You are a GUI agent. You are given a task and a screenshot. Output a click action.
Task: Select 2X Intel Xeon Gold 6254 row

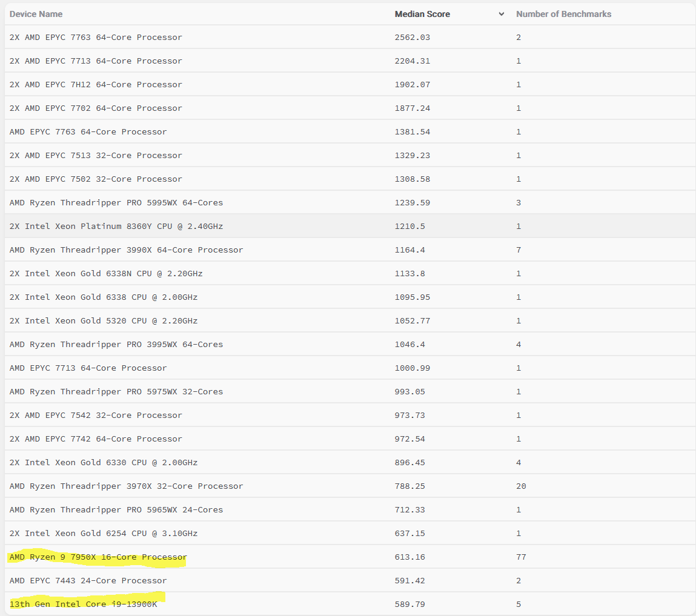(x=350, y=534)
